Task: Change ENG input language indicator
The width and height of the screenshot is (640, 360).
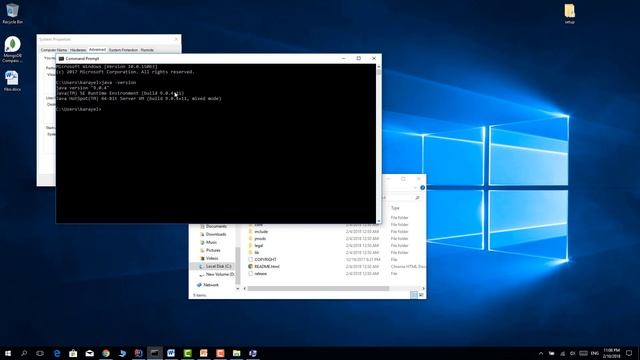Action: tap(595, 353)
